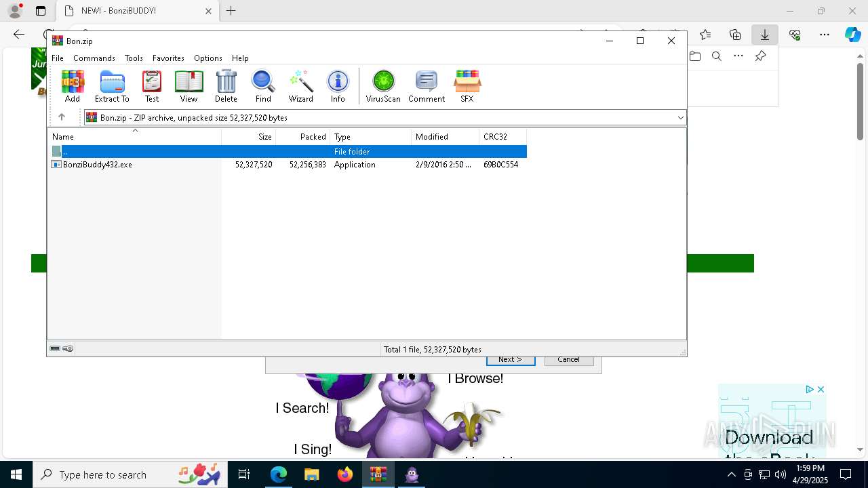Open Edge favorites star icon

coord(705,35)
